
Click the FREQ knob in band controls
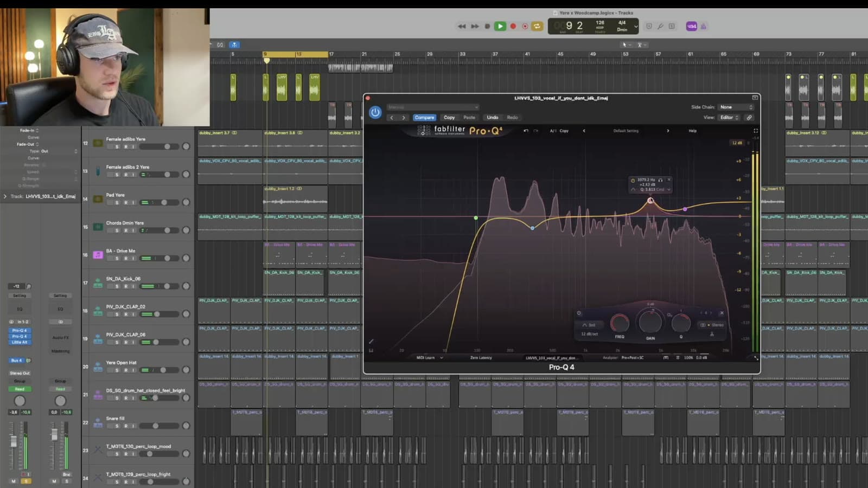coord(620,323)
